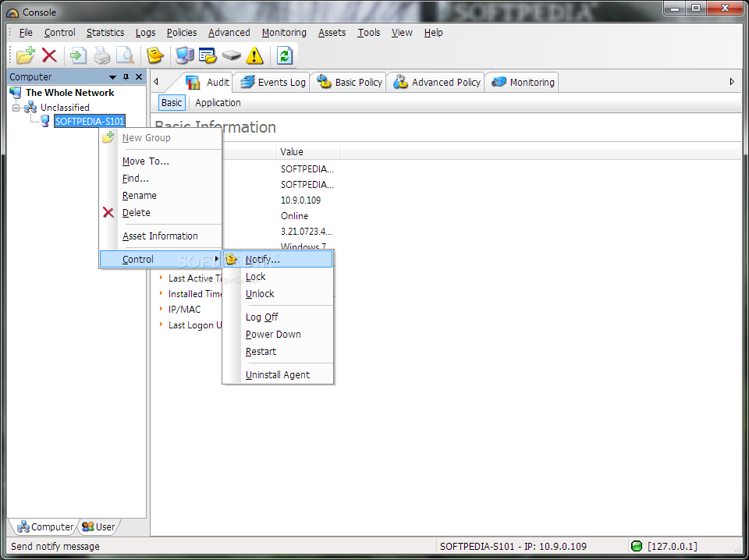Close the Computer panel

click(139, 77)
